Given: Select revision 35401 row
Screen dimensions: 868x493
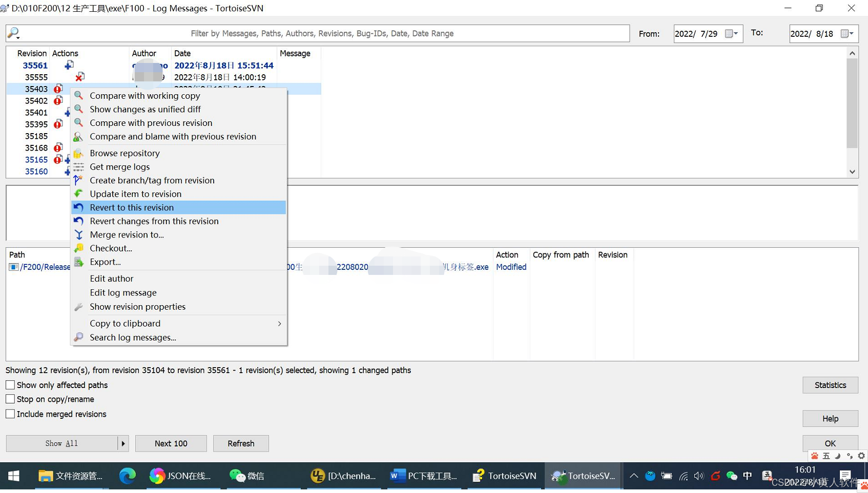Looking at the screenshot, I should (164, 113).
